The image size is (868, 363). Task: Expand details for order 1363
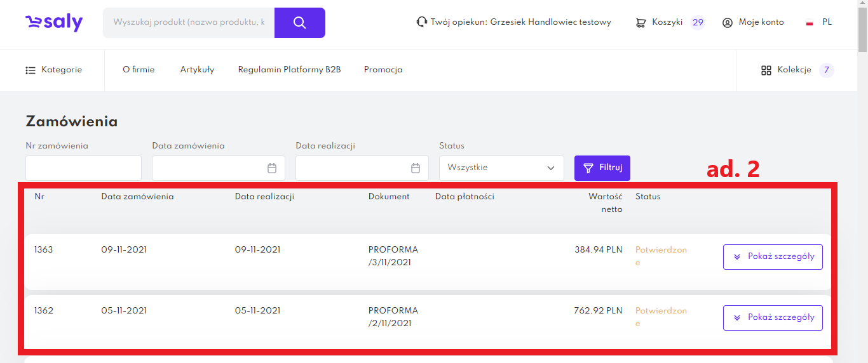[x=773, y=257]
